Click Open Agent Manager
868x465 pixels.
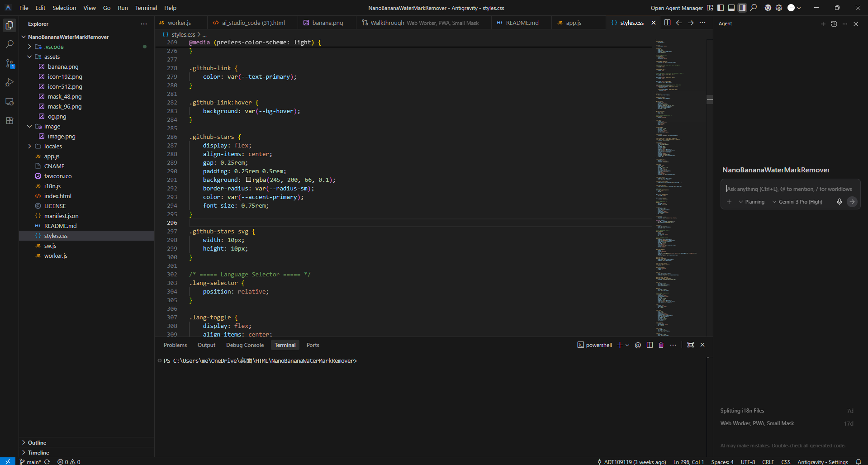(x=677, y=8)
